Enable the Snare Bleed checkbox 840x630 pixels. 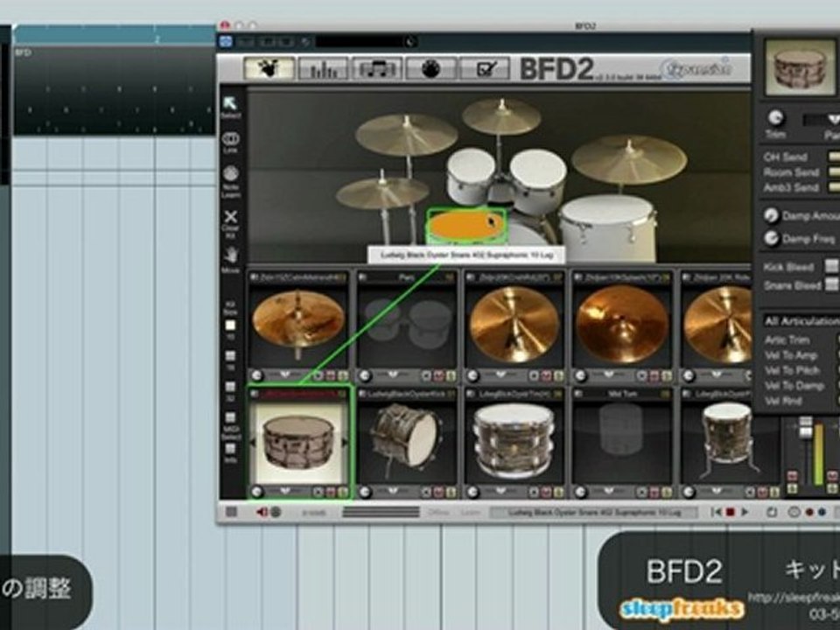[x=831, y=285]
